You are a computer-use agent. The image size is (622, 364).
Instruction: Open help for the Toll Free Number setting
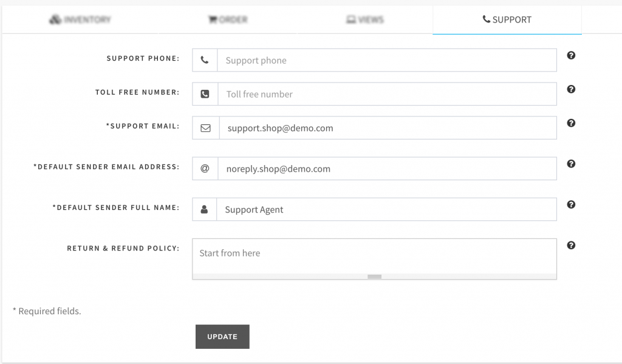pos(571,89)
